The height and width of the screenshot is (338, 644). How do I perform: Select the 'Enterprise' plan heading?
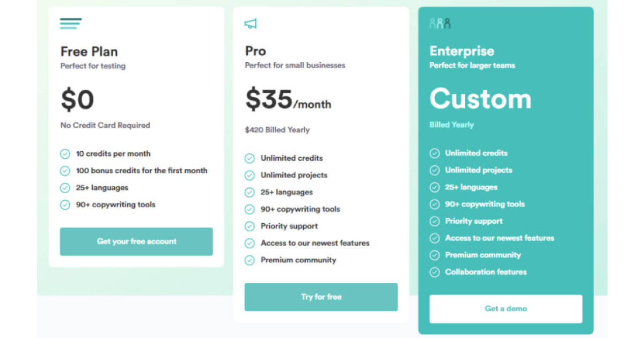[x=462, y=51]
